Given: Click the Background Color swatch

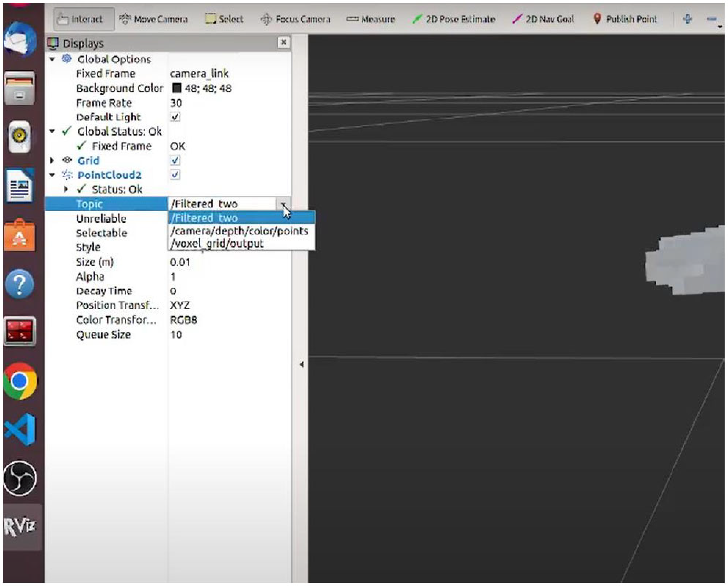Looking at the screenshot, I should coord(177,88).
